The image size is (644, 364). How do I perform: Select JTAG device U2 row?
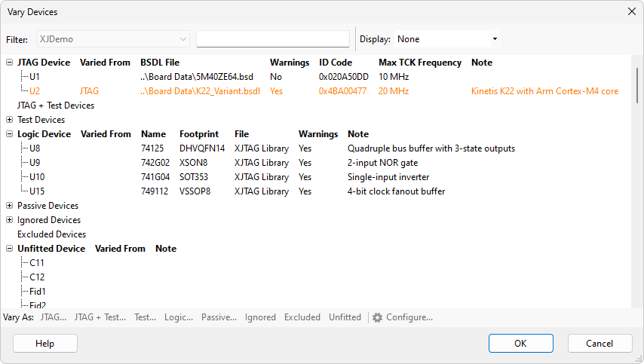pos(35,91)
